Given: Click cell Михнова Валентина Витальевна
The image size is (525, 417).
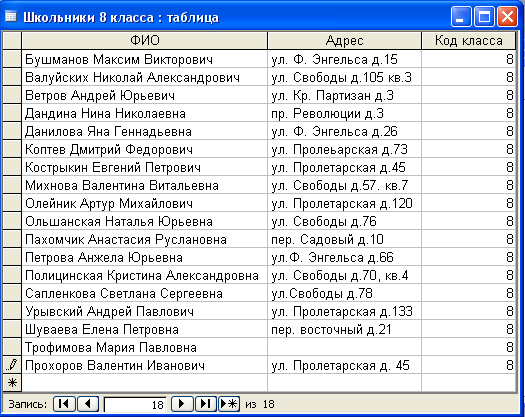Looking at the screenshot, I should [144, 185].
